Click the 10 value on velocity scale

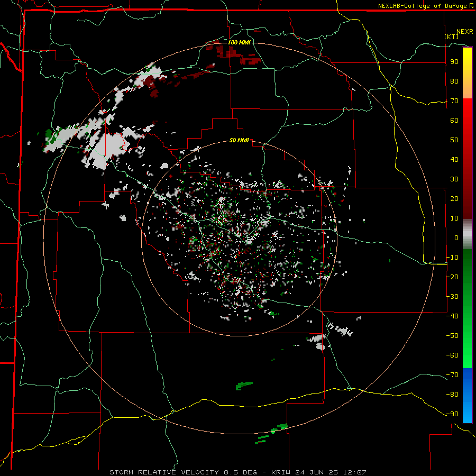454,218
